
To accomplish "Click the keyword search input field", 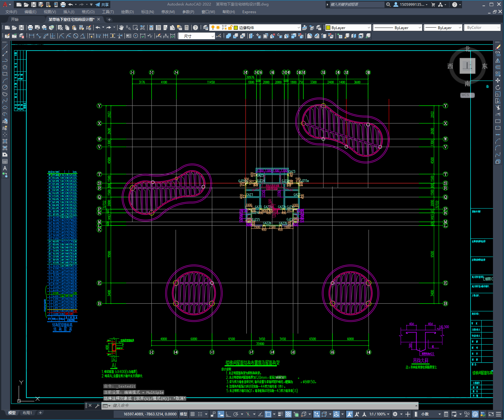I will [x=356, y=5].
